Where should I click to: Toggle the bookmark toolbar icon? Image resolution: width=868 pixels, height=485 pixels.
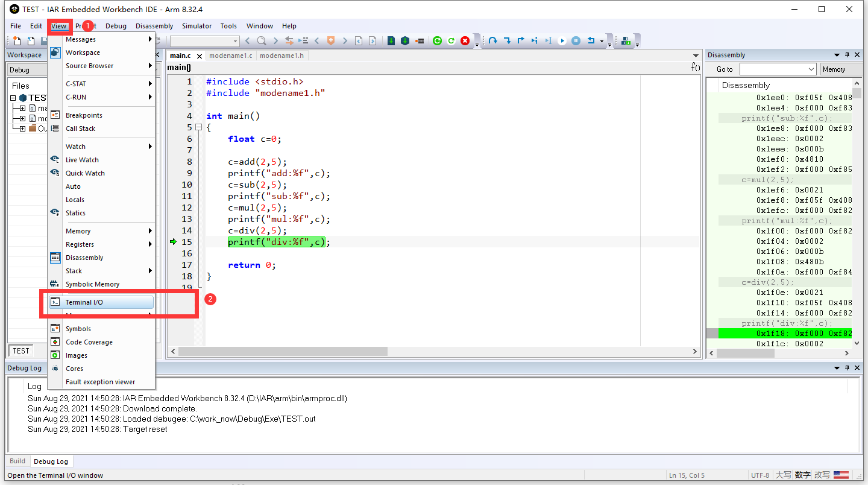point(331,41)
